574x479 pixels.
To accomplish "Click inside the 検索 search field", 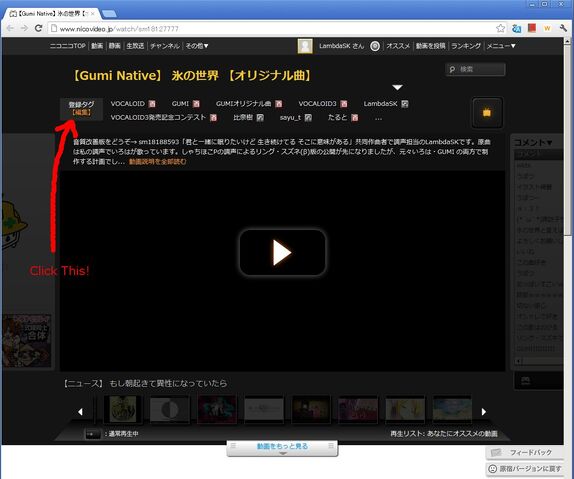I will pos(476,69).
